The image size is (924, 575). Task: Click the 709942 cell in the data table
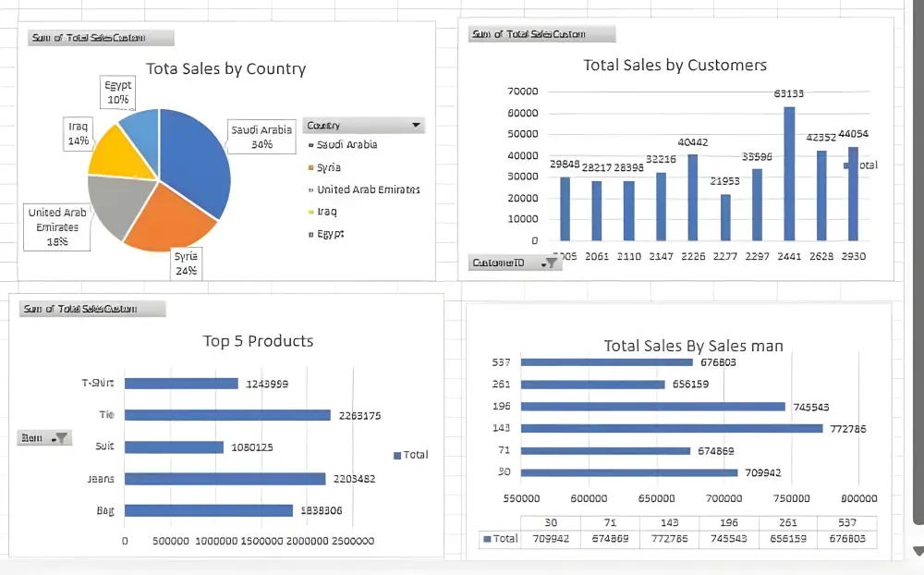[551, 538]
